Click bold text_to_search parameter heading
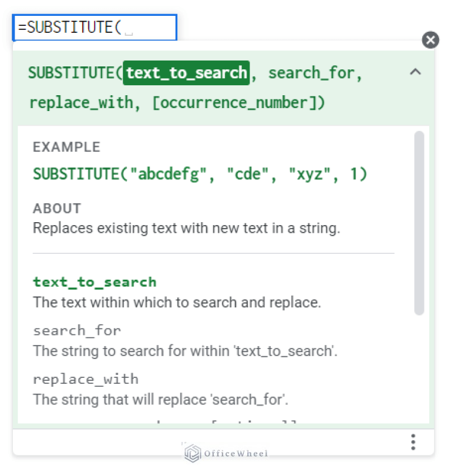This screenshot has height=476, width=451. [x=95, y=282]
